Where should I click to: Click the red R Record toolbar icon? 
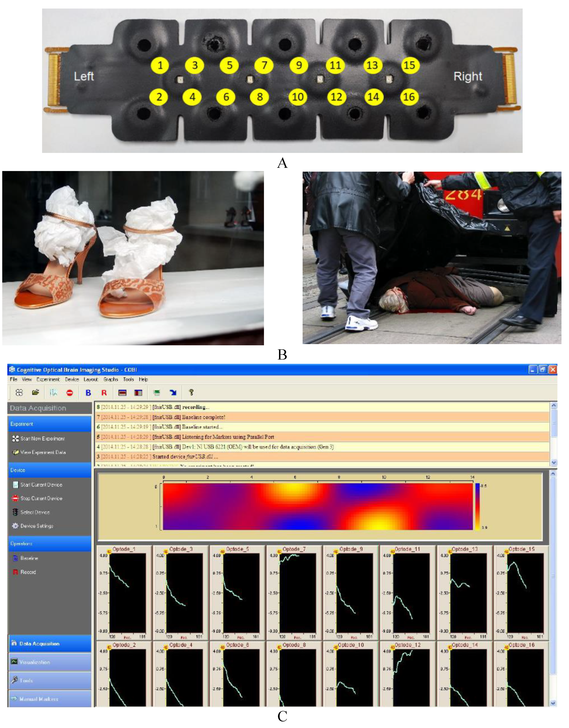104,393
